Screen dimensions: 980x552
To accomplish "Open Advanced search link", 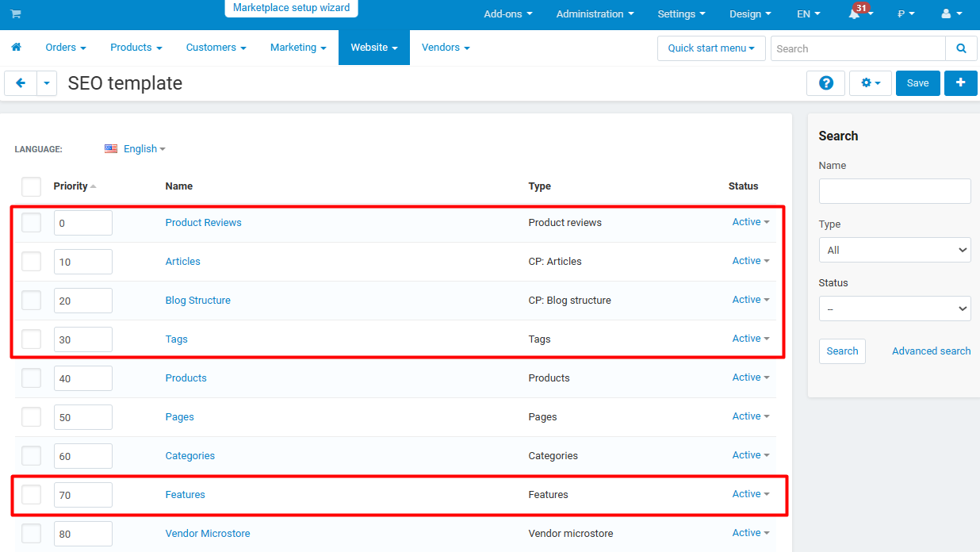I will pos(932,351).
